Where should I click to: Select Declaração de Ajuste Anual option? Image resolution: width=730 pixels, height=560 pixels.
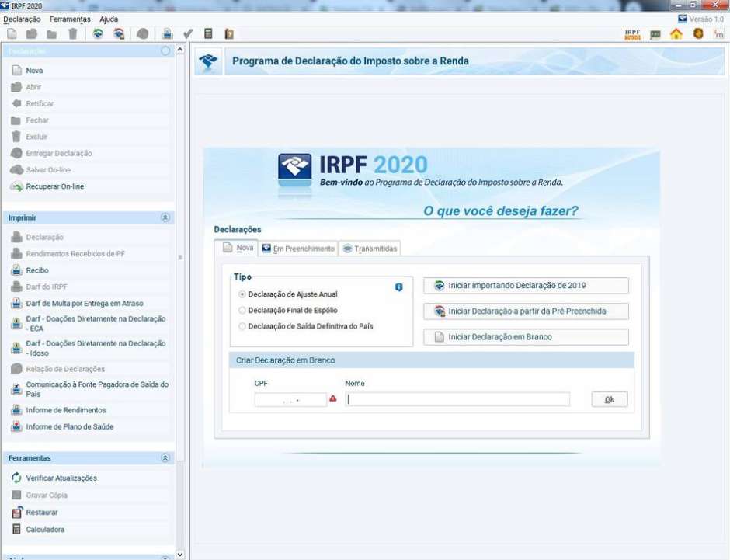242,294
